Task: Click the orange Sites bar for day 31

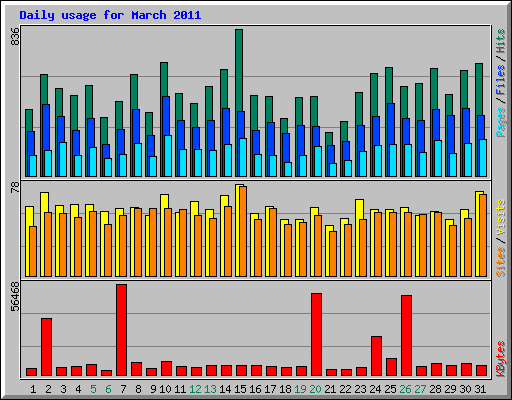Action: point(483,235)
